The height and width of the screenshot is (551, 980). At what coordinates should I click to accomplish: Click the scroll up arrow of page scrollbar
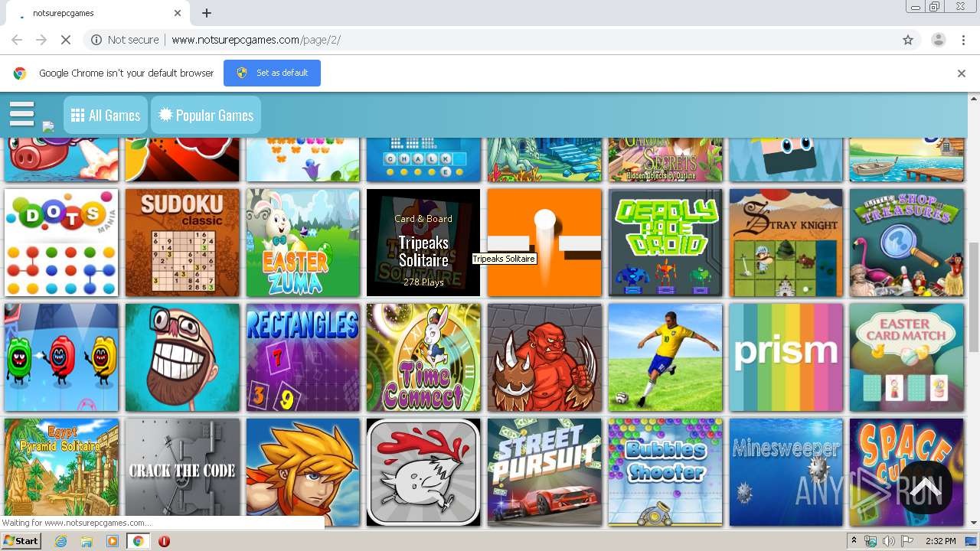[974, 98]
